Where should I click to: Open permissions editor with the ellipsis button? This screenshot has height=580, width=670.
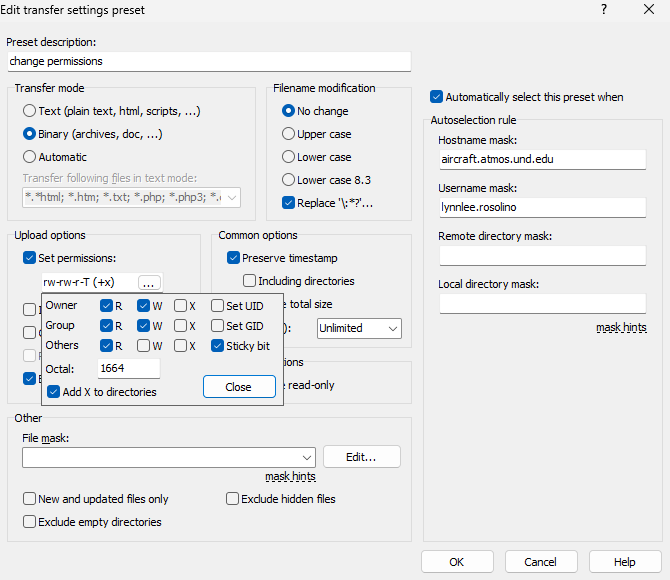tap(149, 282)
